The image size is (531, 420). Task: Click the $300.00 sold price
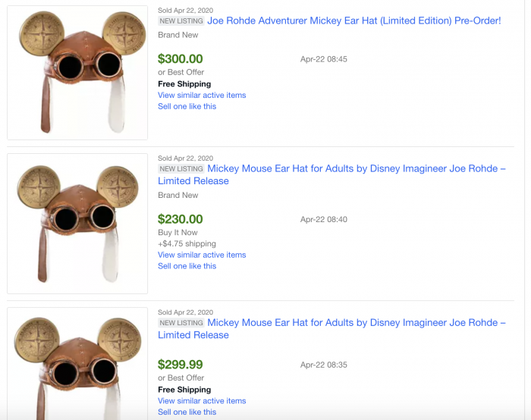pos(181,58)
